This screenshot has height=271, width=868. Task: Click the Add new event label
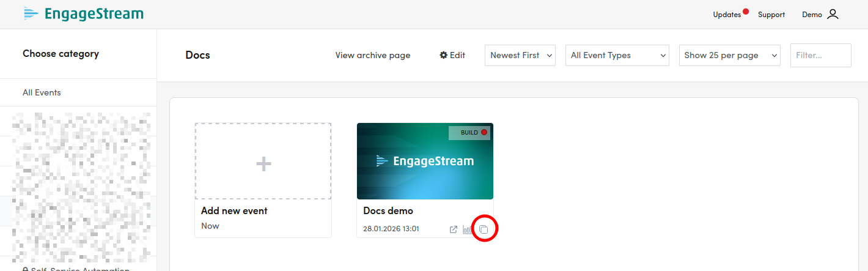coord(234,210)
